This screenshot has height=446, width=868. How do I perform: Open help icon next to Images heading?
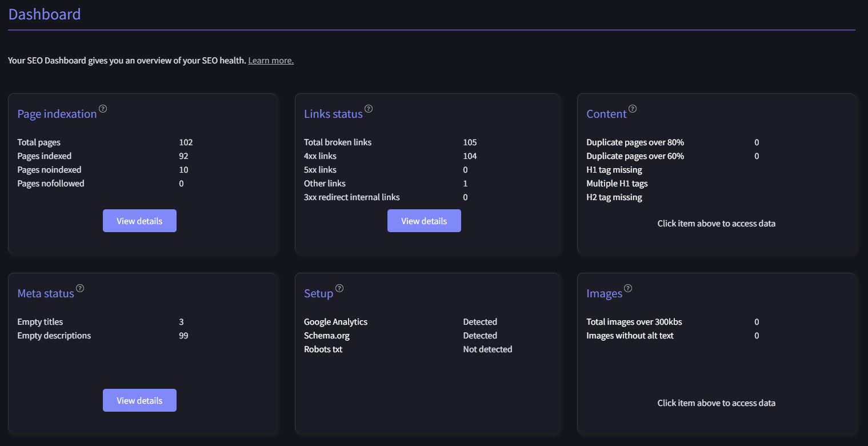(x=628, y=288)
